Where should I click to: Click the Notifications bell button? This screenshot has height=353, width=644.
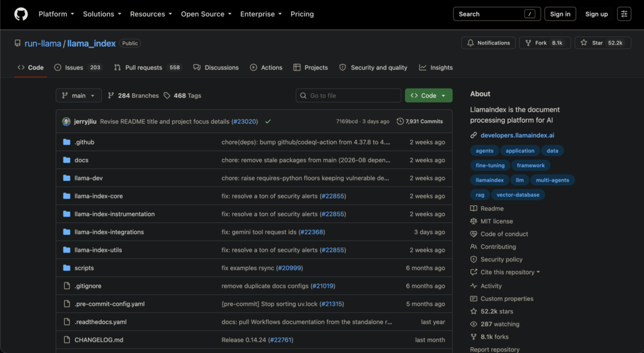point(488,43)
